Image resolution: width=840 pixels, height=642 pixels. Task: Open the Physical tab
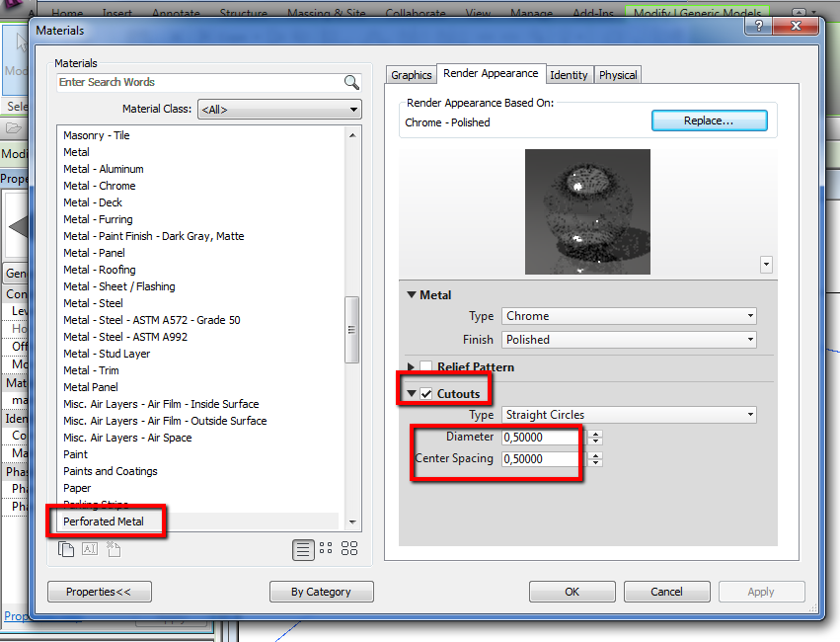coord(618,75)
